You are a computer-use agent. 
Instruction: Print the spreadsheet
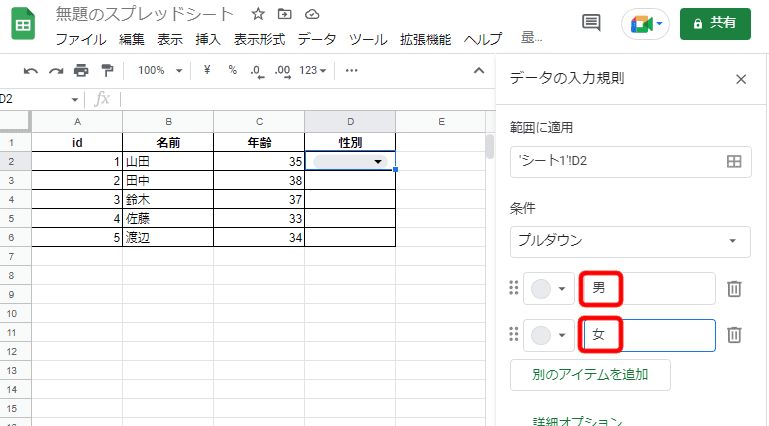coord(81,71)
